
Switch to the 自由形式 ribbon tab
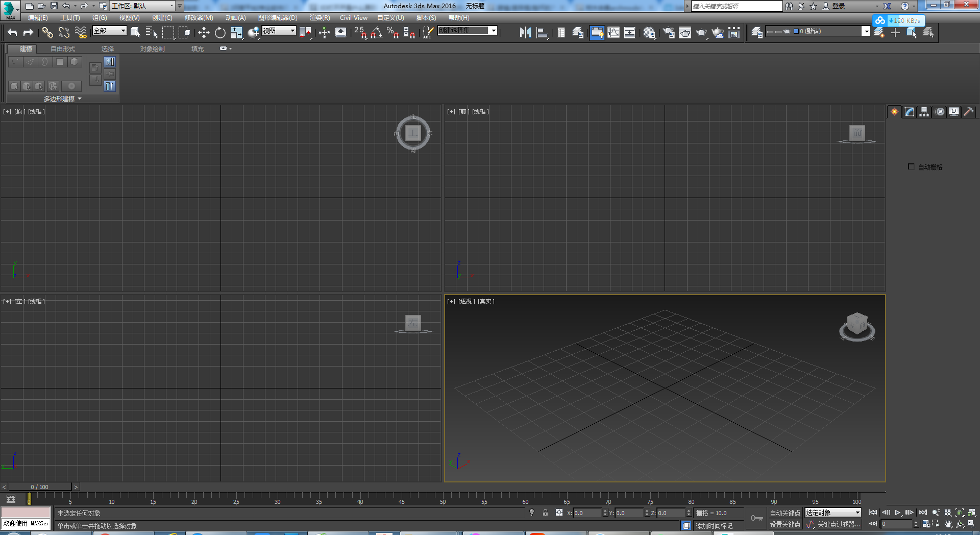[x=63, y=49]
